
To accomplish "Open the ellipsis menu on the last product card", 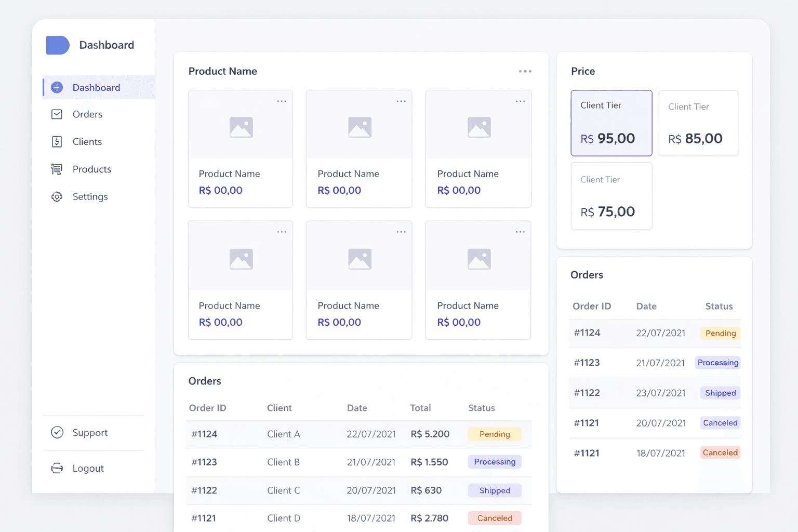I will [x=520, y=232].
